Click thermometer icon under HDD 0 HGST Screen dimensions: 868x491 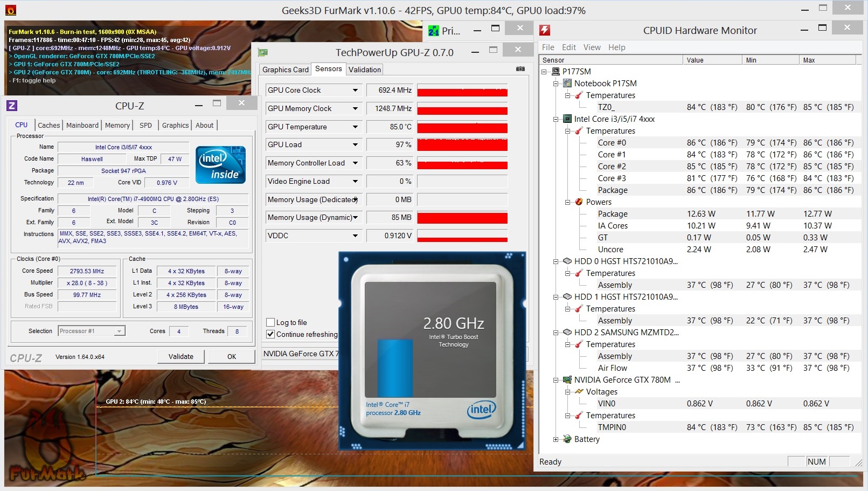[579, 273]
